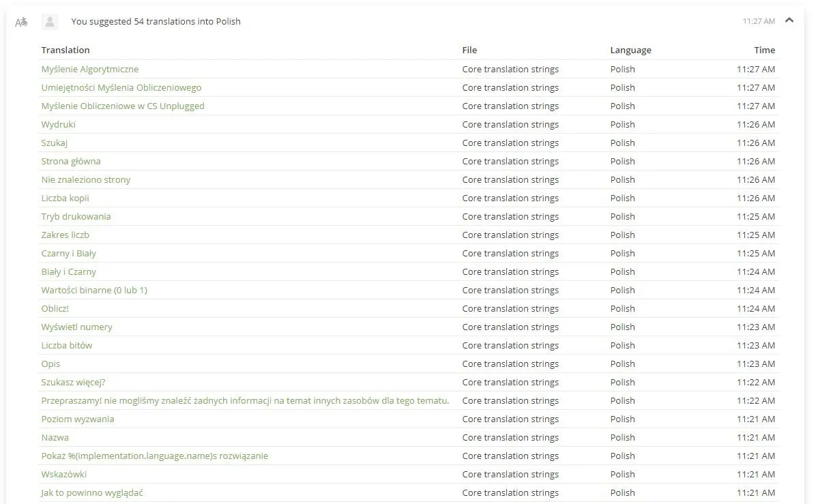Select the 'Wyświetl numery' translation
Viewport: 818px width, 504px height.
click(76, 327)
